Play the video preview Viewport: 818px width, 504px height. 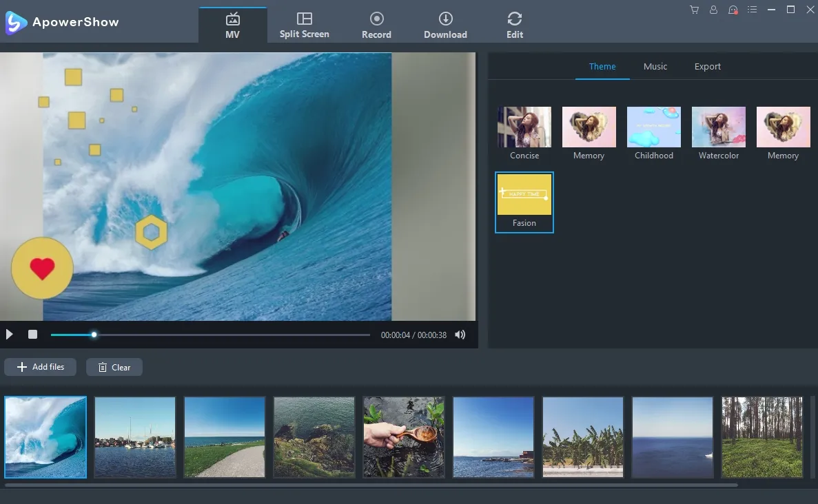tap(9, 334)
